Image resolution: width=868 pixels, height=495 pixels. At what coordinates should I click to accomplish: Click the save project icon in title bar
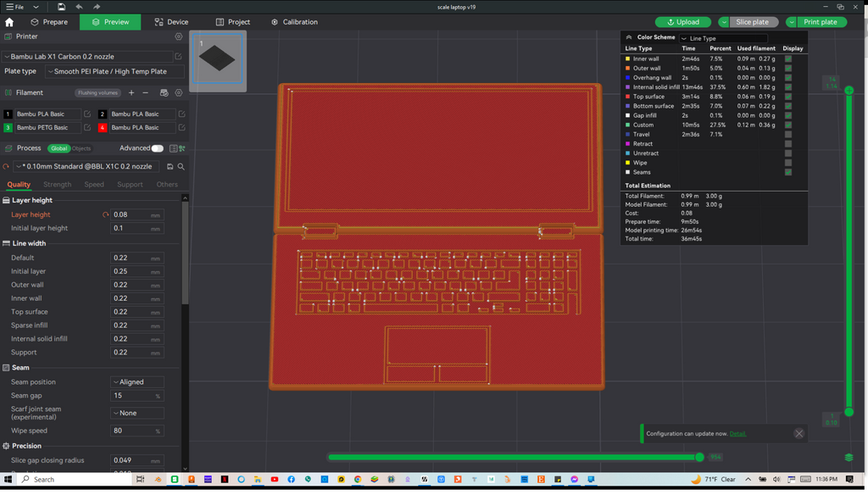click(61, 7)
